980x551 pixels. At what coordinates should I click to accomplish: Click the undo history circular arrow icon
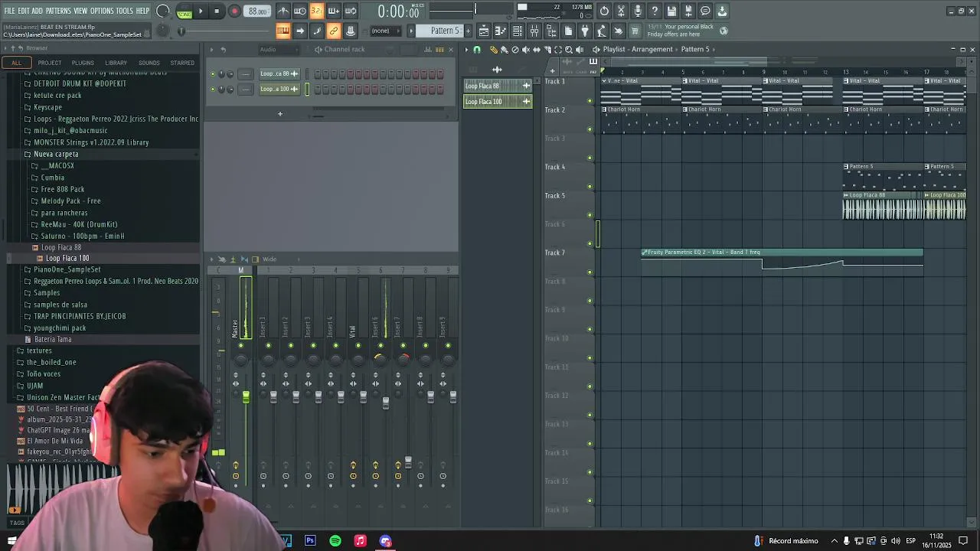pos(604,11)
